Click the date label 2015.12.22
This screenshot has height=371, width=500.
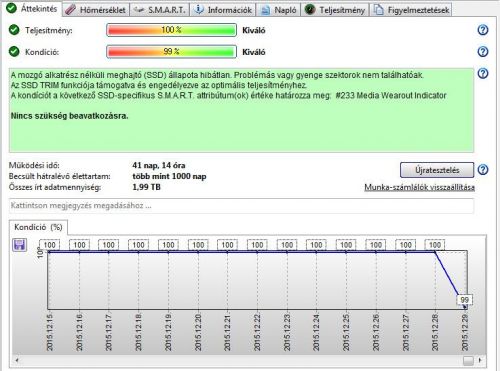[257, 332]
